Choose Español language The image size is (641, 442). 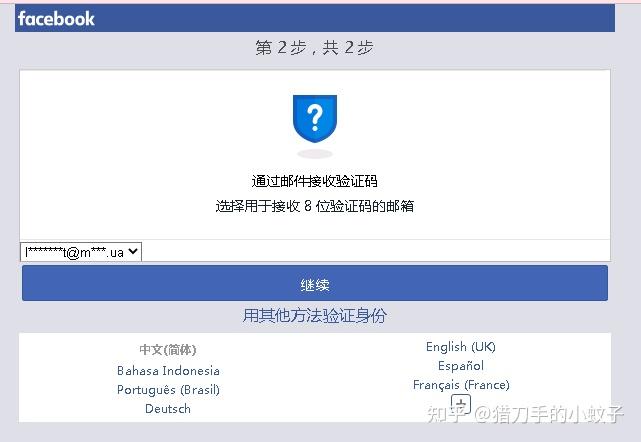[x=461, y=366]
